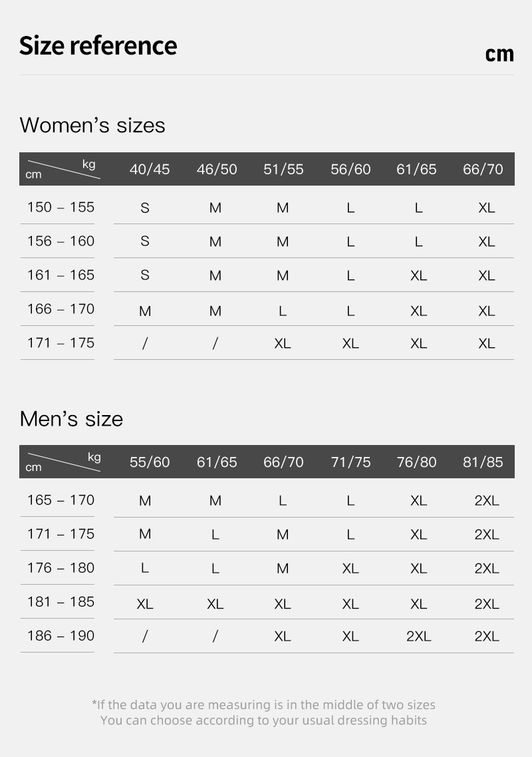Screen dimensions: 532x757
Task: Click the 56/60 kg column header
Action: coord(350,169)
